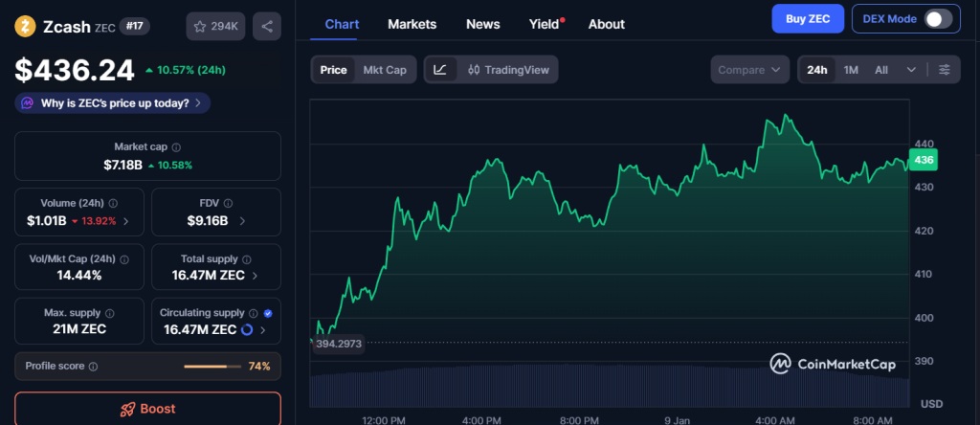Click the AI icon beside price question

(x=27, y=103)
